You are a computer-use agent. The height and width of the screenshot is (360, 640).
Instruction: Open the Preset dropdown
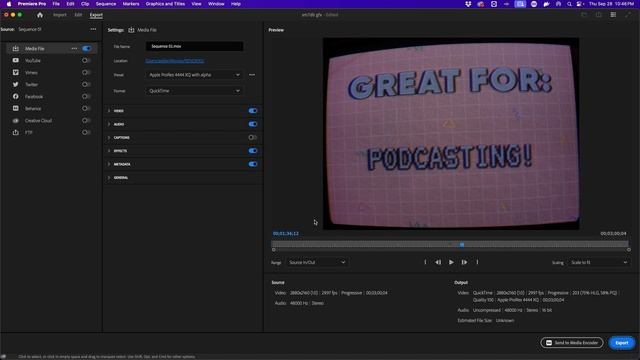194,75
